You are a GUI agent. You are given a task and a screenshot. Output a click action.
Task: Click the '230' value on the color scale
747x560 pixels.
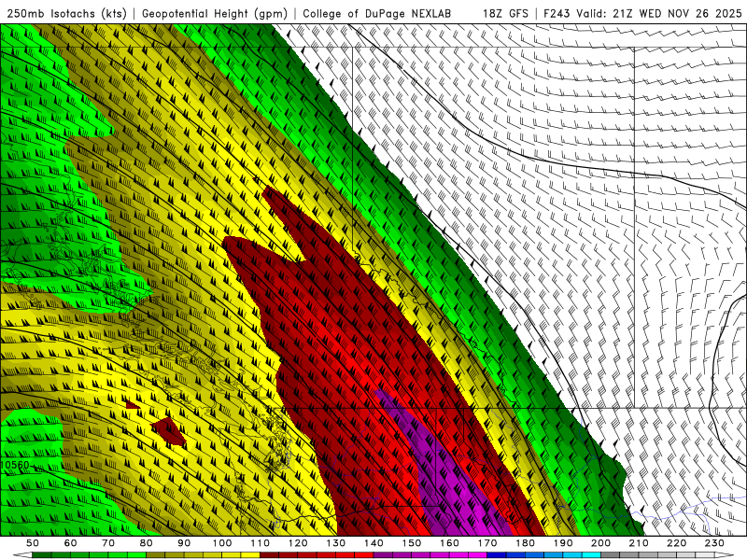coord(714,543)
